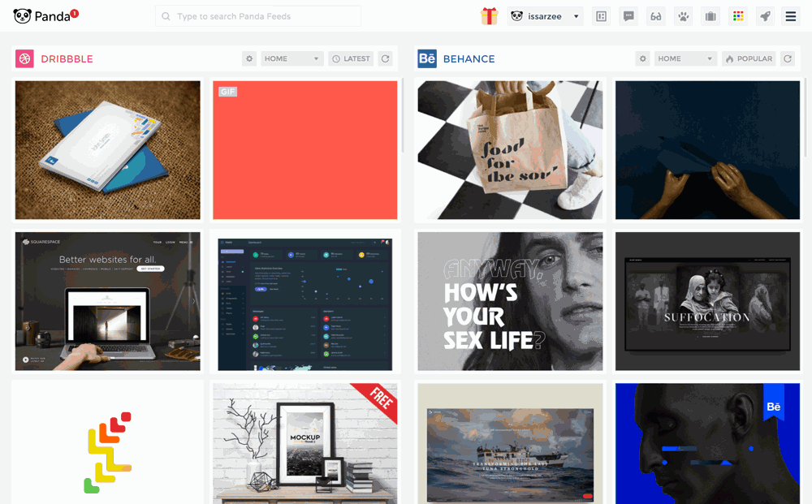Click the BEHANCE feed title
Screen dimensions: 812x504
click(469, 59)
